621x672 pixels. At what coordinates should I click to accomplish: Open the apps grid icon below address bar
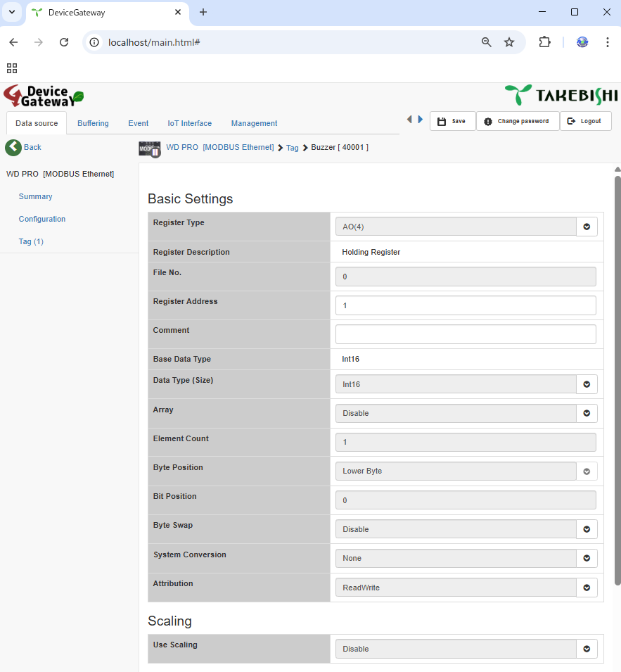pyautogui.click(x=11, y=68)
